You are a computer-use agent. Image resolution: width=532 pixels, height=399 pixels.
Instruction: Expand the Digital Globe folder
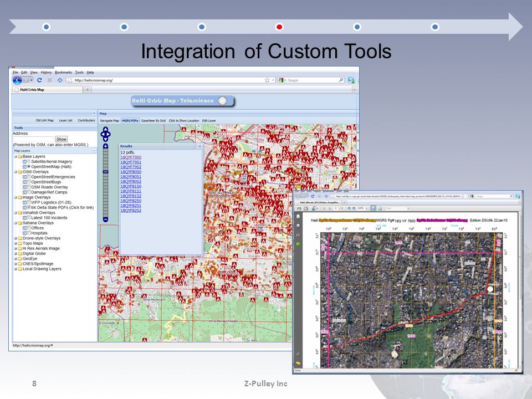(x=16, y=253)
